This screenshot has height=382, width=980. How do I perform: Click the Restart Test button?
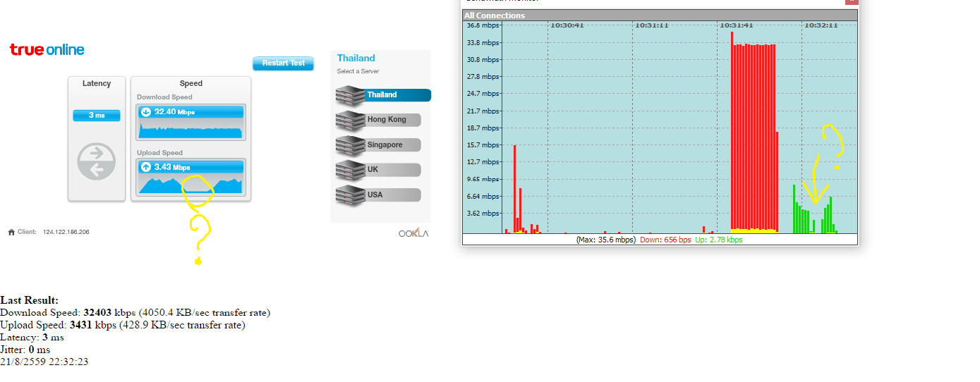coord(283,63)
